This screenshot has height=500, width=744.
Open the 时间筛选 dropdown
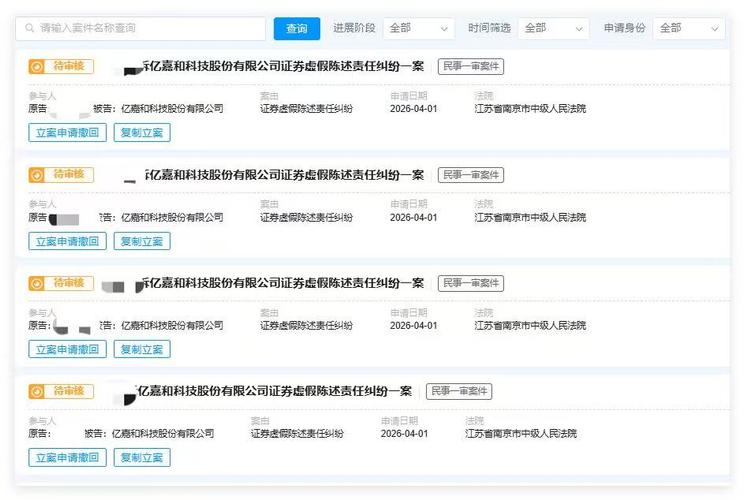coord(553,28)
